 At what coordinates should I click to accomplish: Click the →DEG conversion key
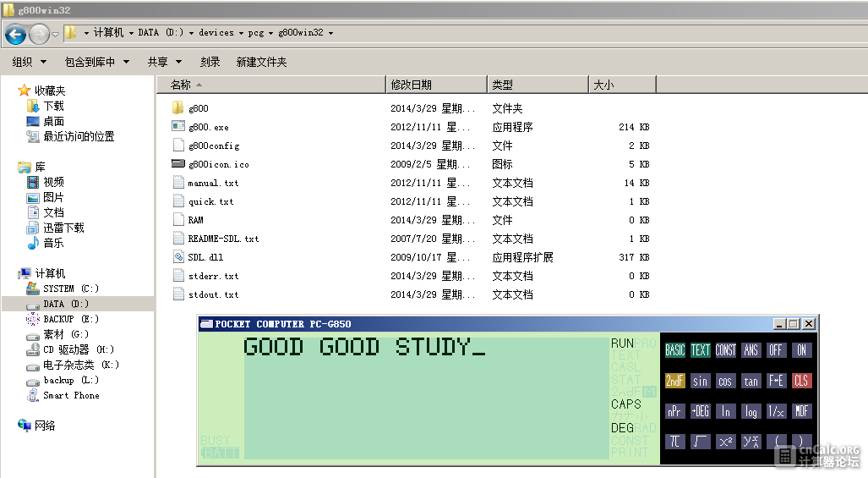(700, 411)
